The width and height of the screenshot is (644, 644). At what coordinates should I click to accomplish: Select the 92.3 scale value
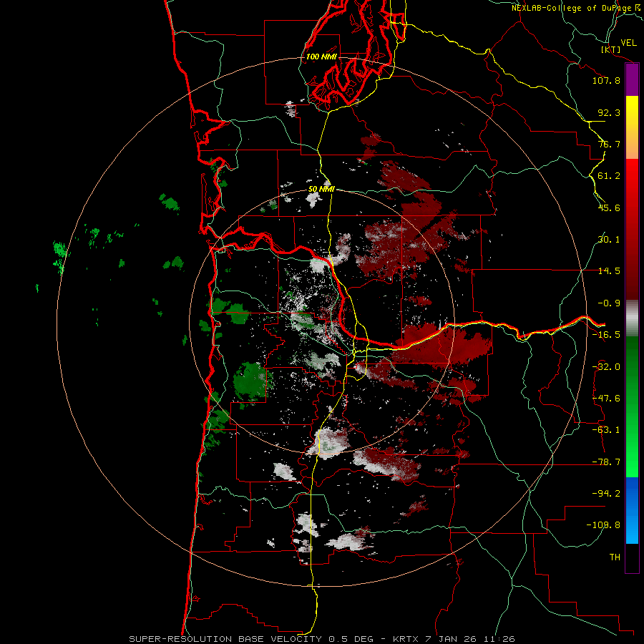[609, 112]
